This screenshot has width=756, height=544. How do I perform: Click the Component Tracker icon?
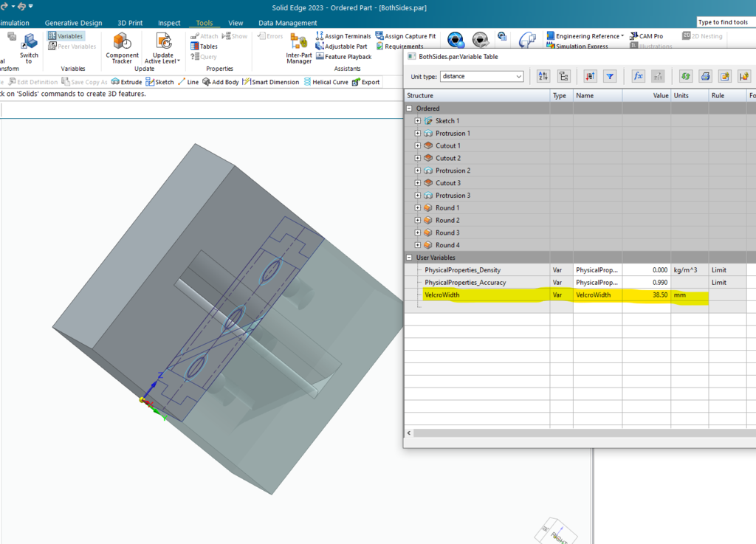click(x=122, y=42)
